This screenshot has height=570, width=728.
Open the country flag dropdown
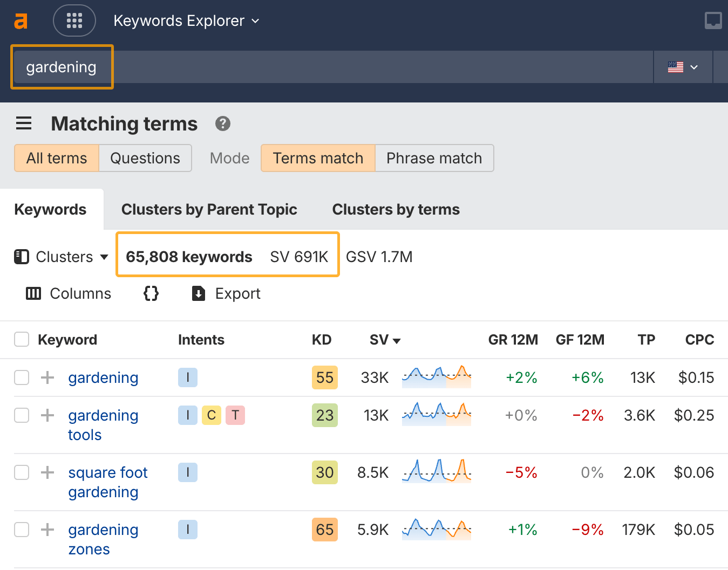click(683, 67)
